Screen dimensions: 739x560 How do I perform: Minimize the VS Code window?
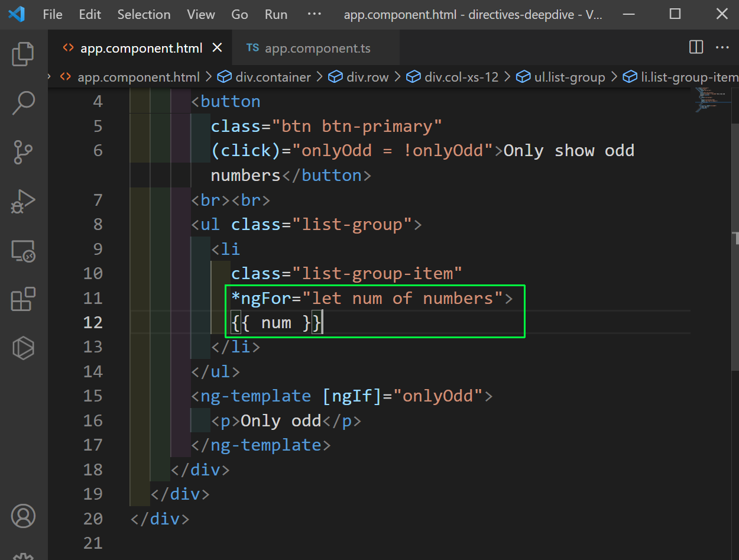pyautogui.click(x=628, y=14)
